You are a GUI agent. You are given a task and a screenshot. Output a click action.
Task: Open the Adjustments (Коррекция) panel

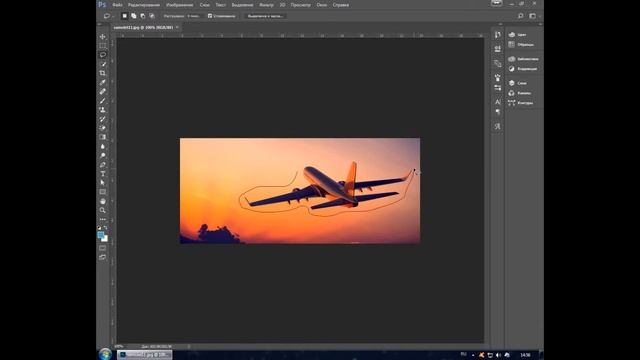(x=523, y=69)
